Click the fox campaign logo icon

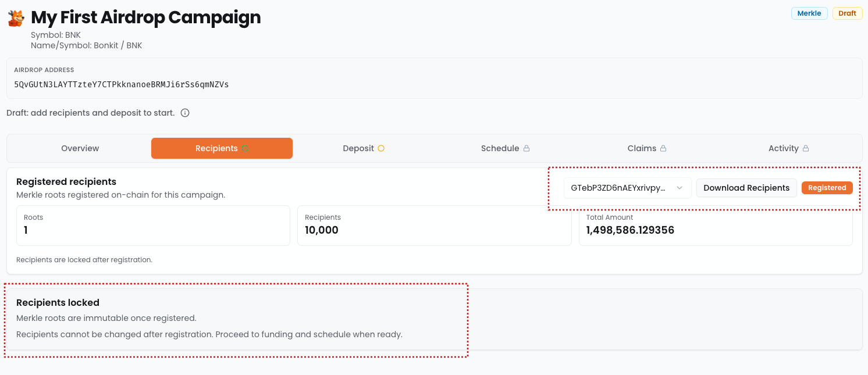click(x=16, y=18)
